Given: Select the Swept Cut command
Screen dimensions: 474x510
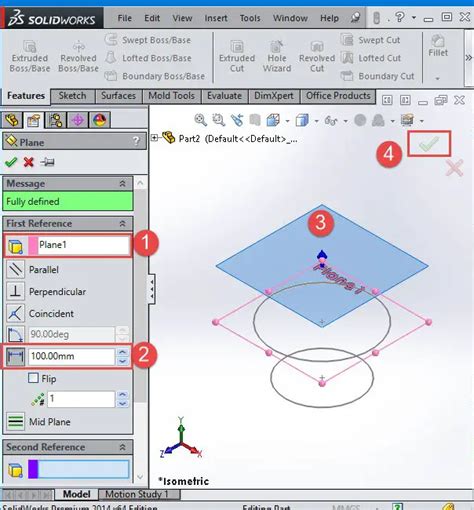Looking at the screenshot, I should tap(371, 40).
